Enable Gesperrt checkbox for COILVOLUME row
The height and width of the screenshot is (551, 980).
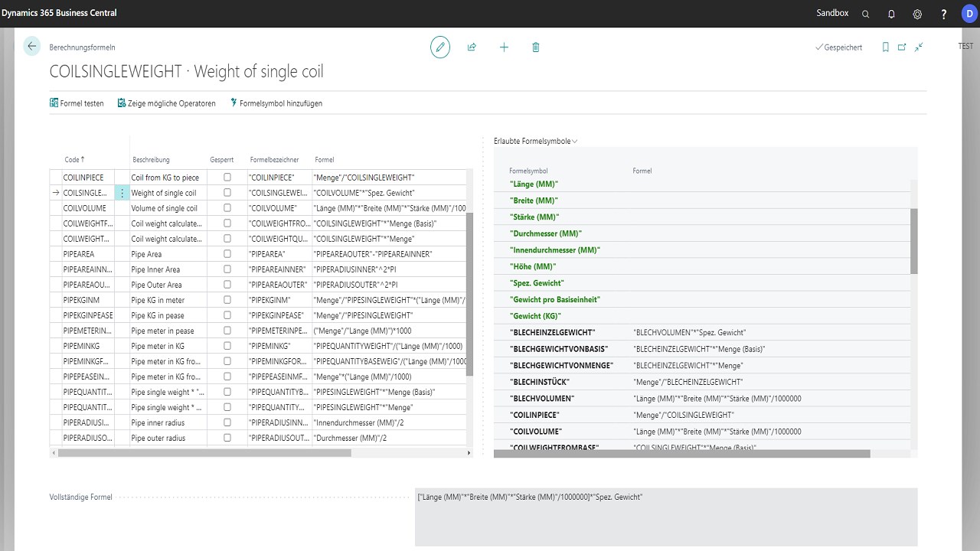pos(227,207)
